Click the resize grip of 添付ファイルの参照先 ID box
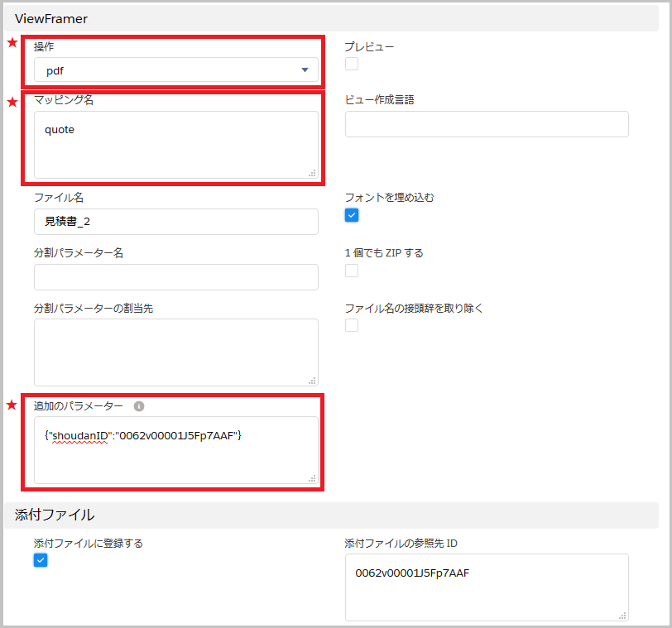 pos(622,615)
